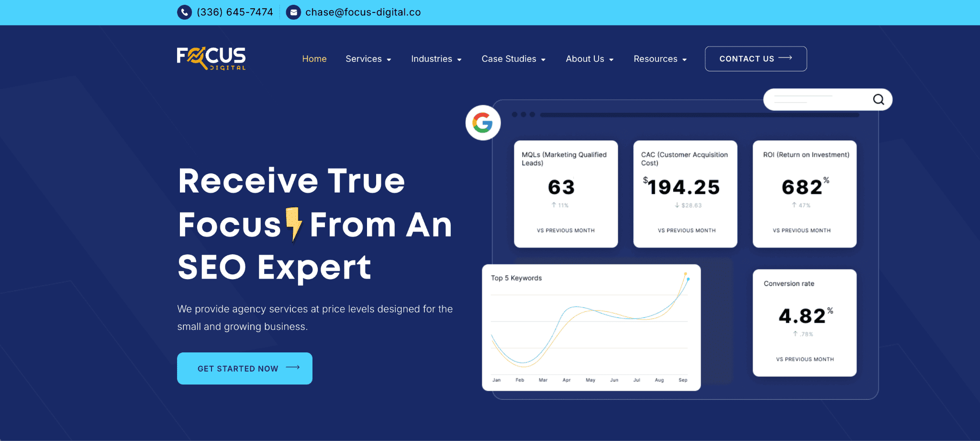Click the Top 5 Keywords chart
This screenshot has width=980, height=441.
[x=591, y=328]
